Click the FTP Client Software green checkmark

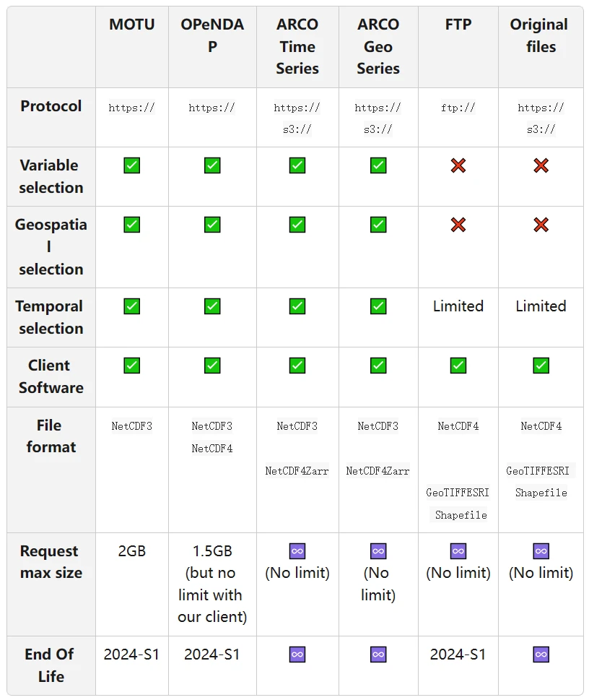tap(458, 366)
